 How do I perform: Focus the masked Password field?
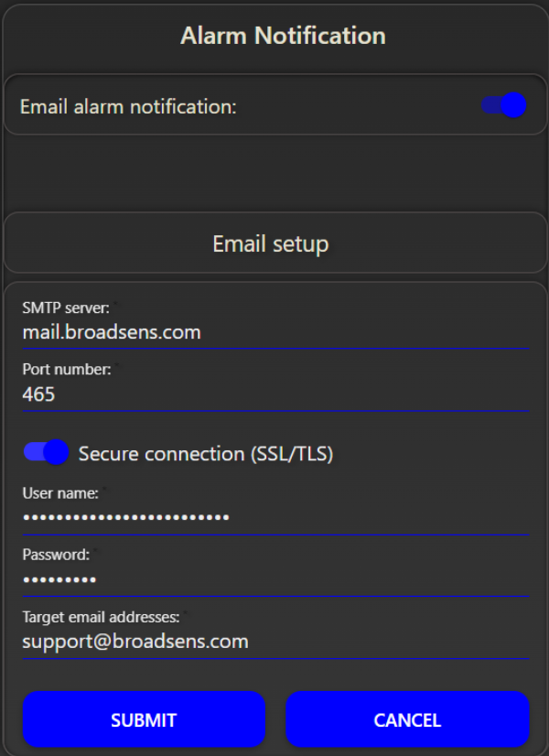[x=274, y=579]
